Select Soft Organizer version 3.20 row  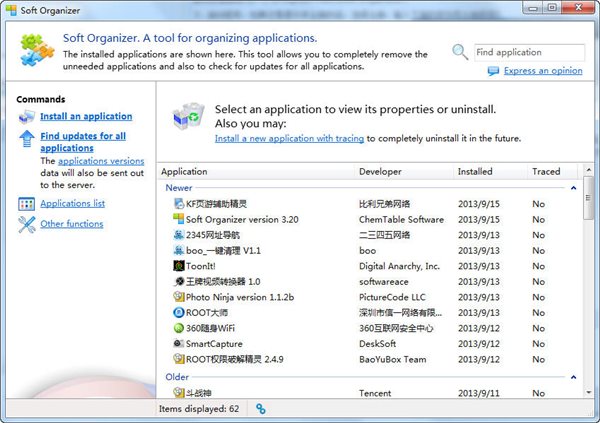tap(242, 219)
